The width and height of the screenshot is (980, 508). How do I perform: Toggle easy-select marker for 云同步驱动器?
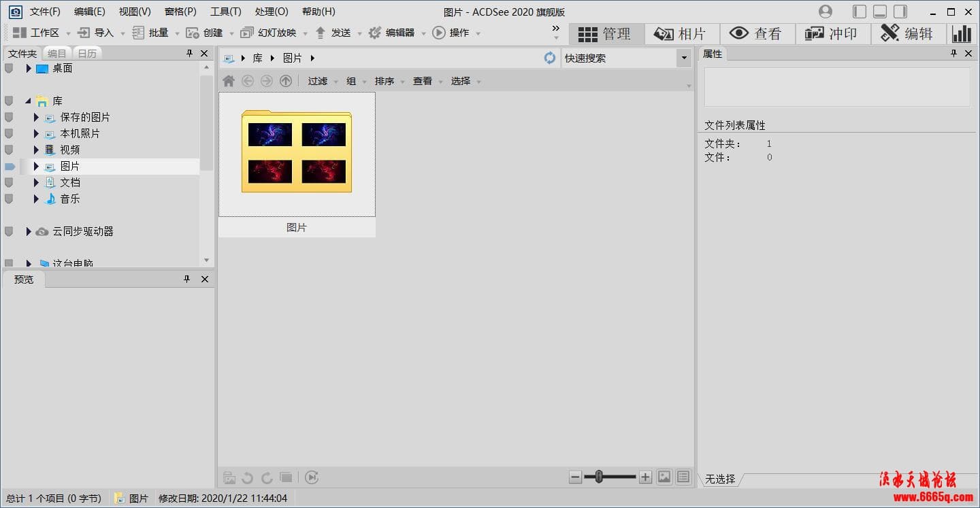tap(9, 231)
